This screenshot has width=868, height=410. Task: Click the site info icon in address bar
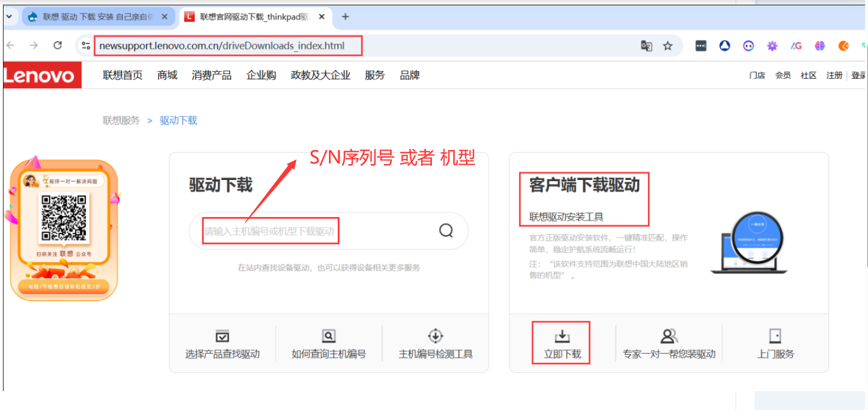(86, 45)
